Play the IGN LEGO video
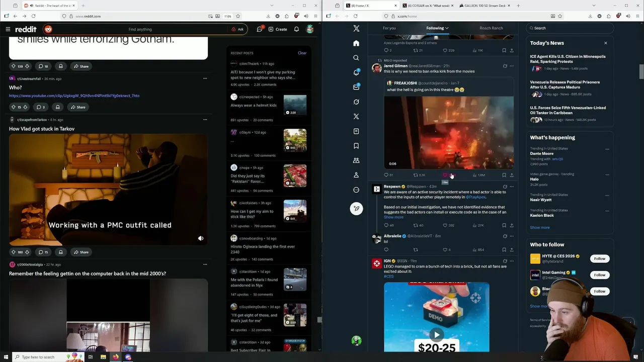The height and width of the screenshot is (362, 644). [x=437, y=335]
